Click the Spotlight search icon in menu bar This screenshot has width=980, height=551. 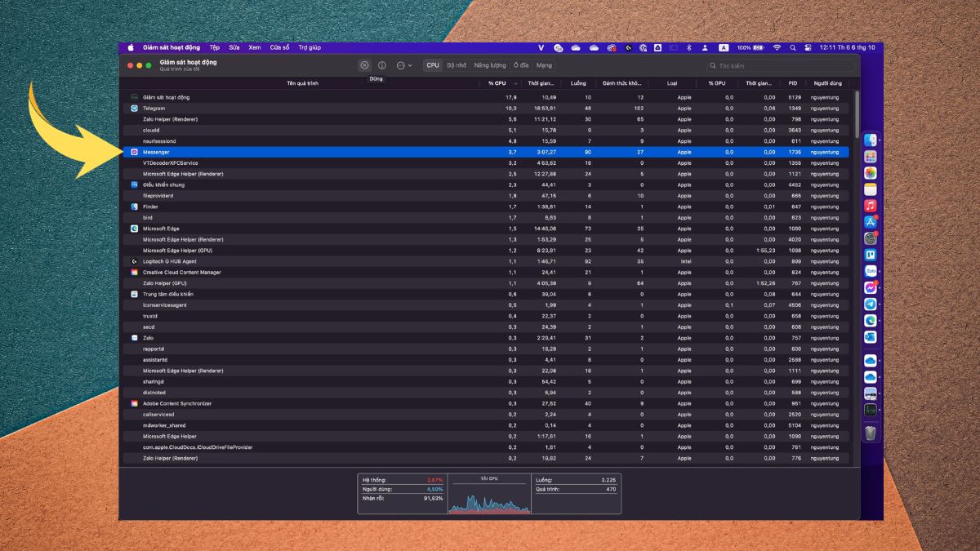[792, 47]
